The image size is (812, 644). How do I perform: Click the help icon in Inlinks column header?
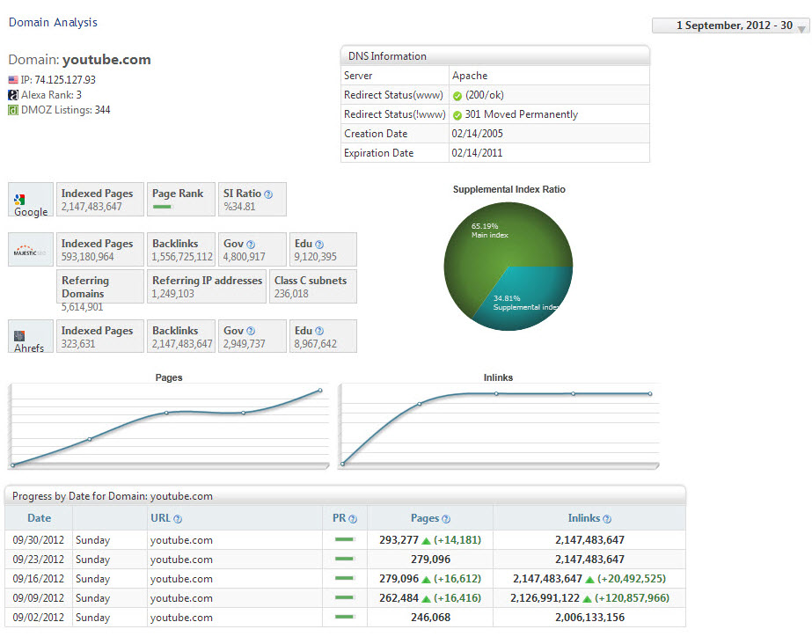click(607, 519)
